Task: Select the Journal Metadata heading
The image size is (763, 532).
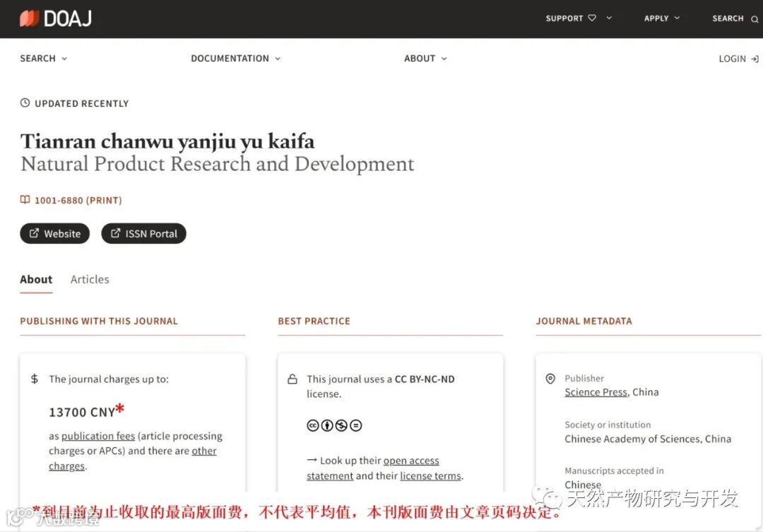Action: [584, 321]
